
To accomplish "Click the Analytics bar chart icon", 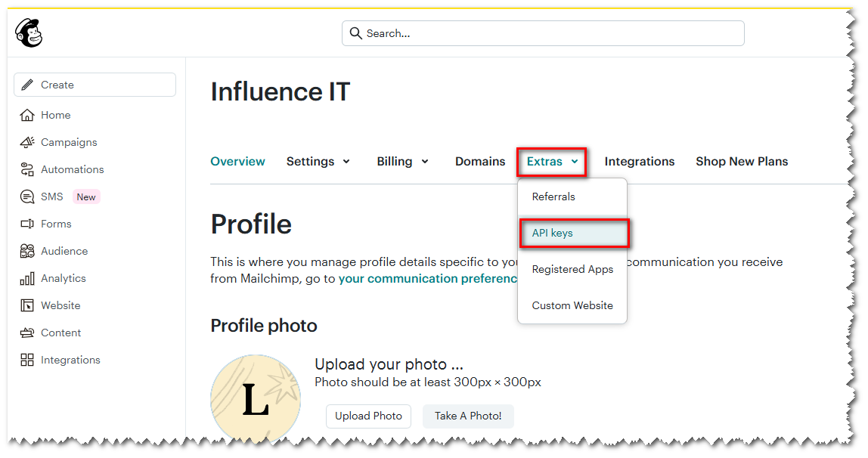I will (x=27, y=278).
